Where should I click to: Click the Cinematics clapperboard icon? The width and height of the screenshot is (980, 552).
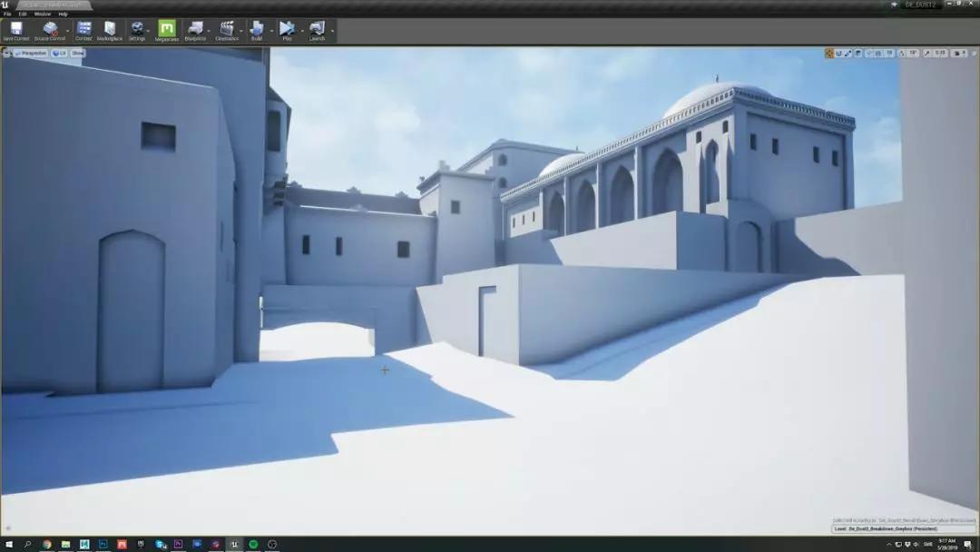tap(227, 30)
